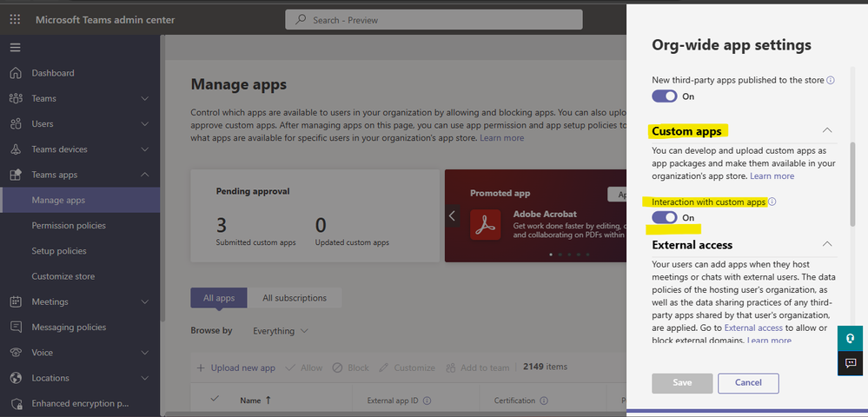Click Upload new app
868x417 pixels.
pyautogui.click(x=235, y=367)
